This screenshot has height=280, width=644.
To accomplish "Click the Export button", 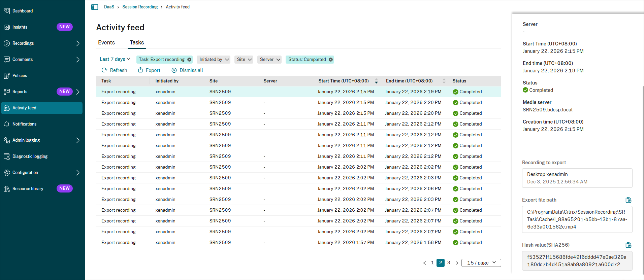I will point(149,70).
